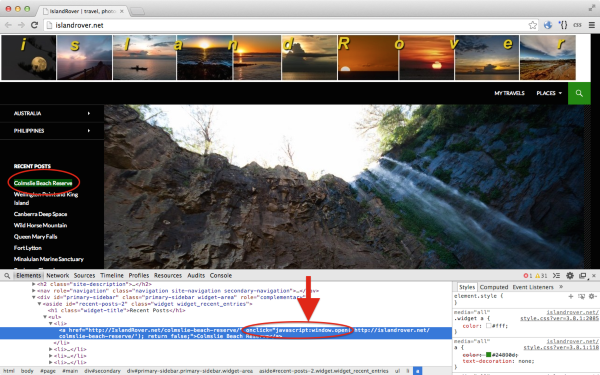Expand the nav secondary-navigation node
Image resolution: width=600 pixels, height=375 pixels.
pos(34,291)
